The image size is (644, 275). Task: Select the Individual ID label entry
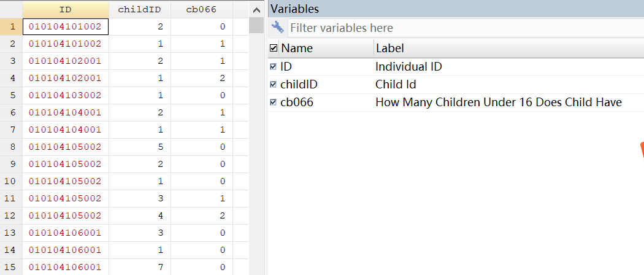pyautogui.click(x=408, y=67)
